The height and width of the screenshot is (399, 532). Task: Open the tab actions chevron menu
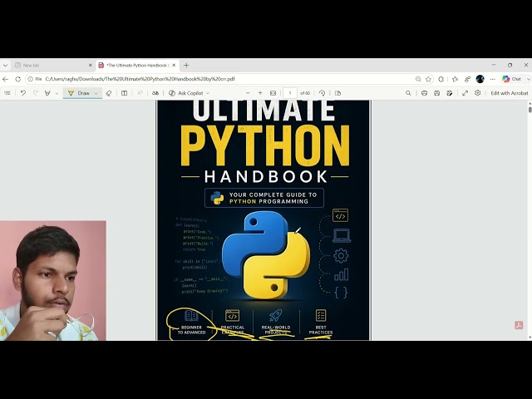[x=6, y=65]
